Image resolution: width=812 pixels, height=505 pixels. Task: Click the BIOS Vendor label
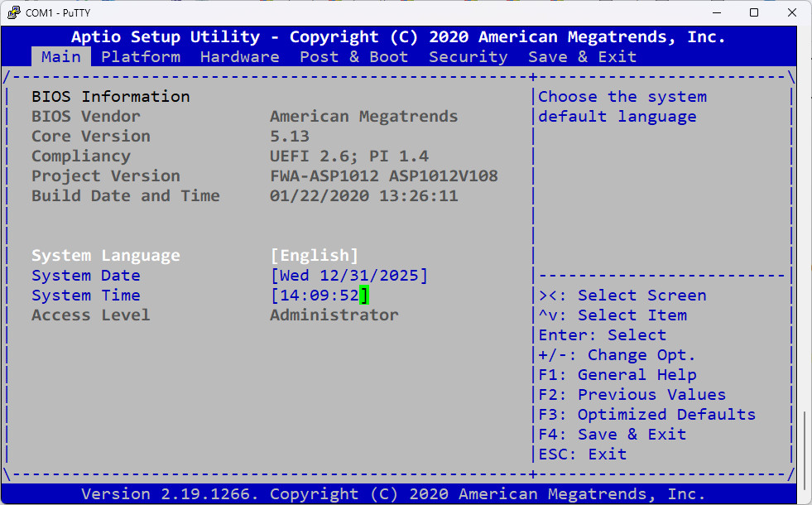[86, 116]
